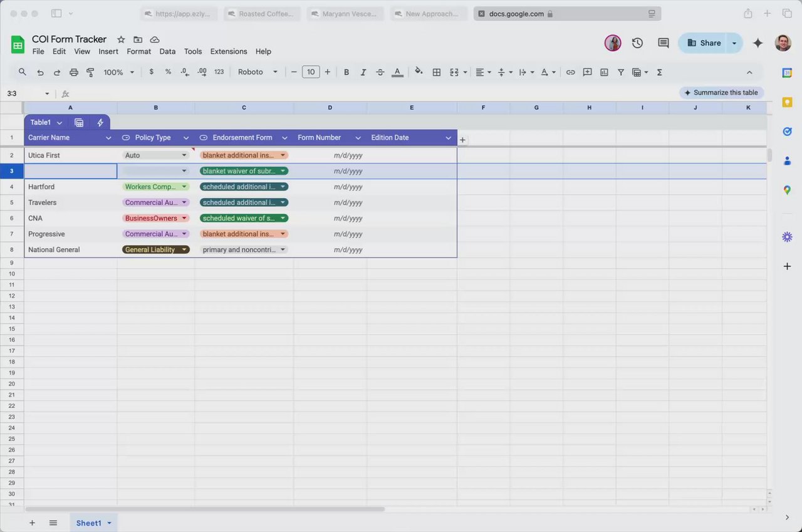Click the functions sigma icon
802x532 pixels.
tap(659, 72)
